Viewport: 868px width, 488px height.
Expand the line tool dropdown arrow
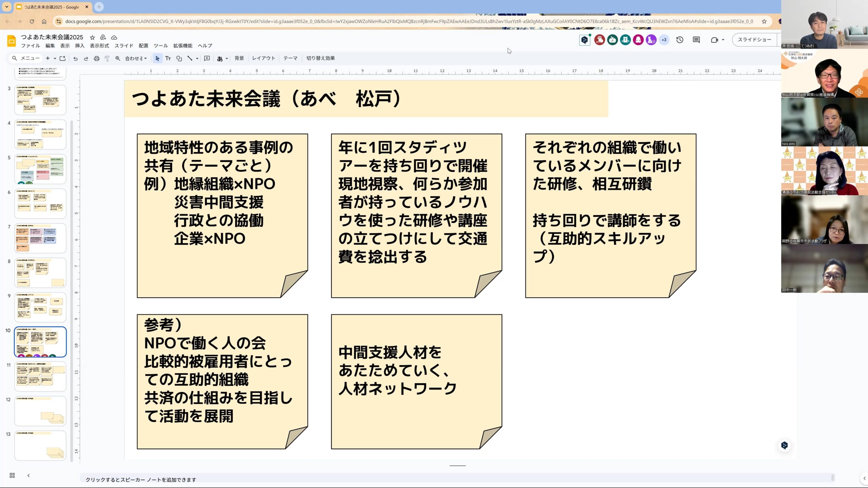197,58
